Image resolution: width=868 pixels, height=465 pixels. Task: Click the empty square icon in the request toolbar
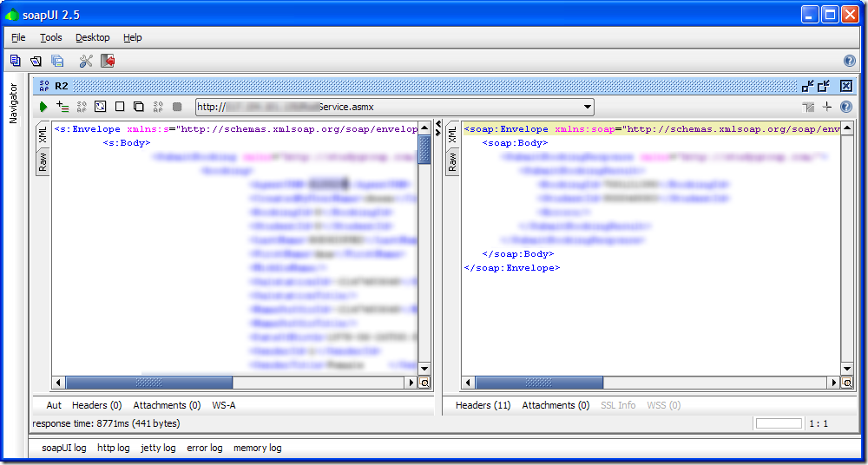[x=120, y=107]
